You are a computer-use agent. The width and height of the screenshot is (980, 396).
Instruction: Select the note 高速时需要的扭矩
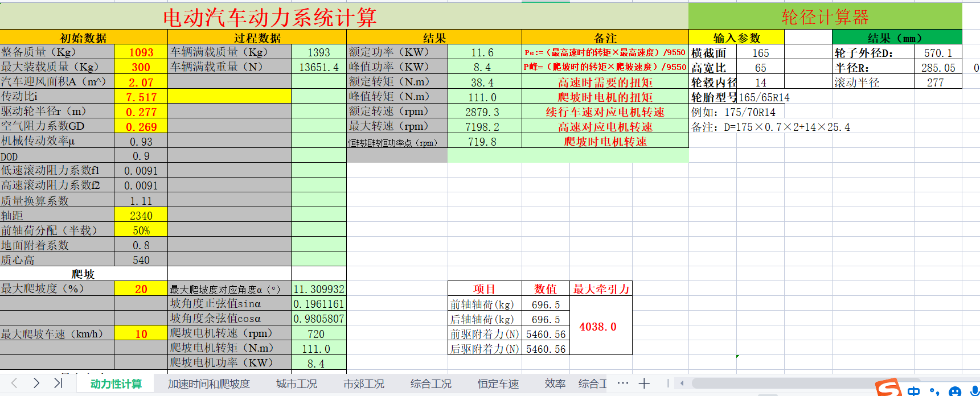(x=605, y=82)
